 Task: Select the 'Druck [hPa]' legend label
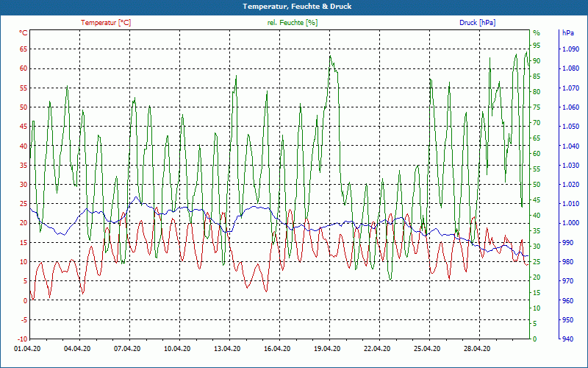tap(477, 23)
